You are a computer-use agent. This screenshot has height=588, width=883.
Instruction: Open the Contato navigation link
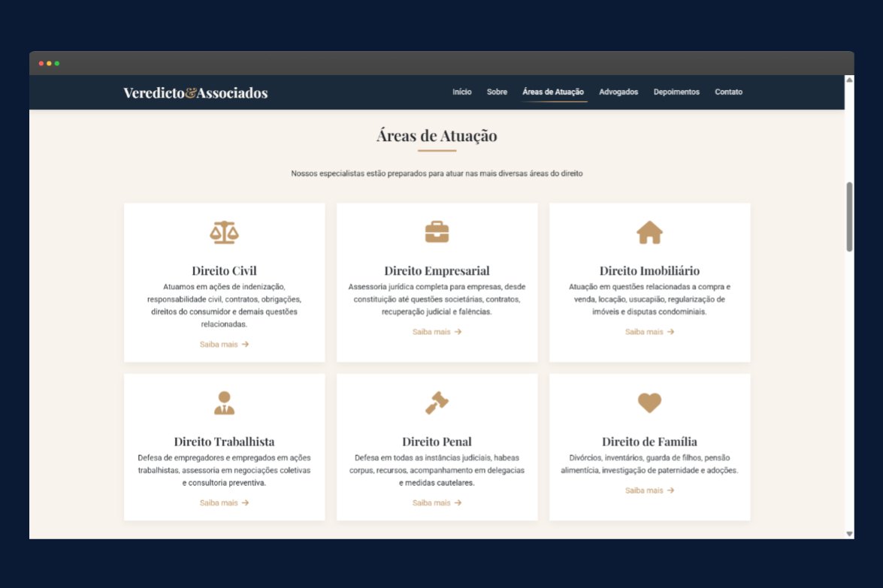[728, 92]
